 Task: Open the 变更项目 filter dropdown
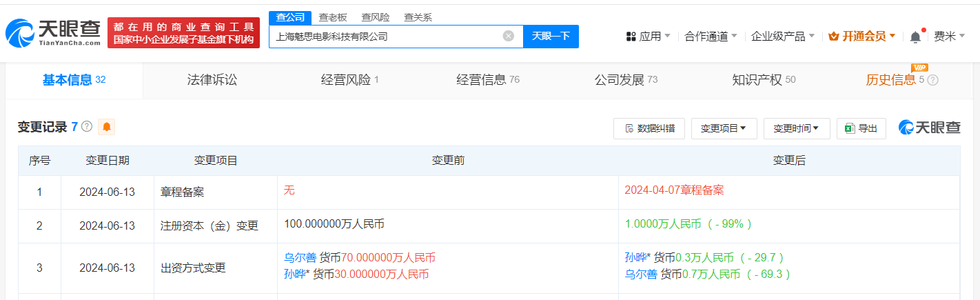[x=724, y=128]
